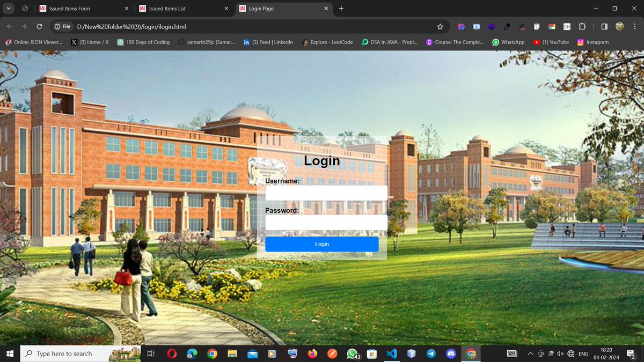This screenshot has width=644, height=362.
Task: Open Task View on taskbar
Action: click(x=151, y=353)
